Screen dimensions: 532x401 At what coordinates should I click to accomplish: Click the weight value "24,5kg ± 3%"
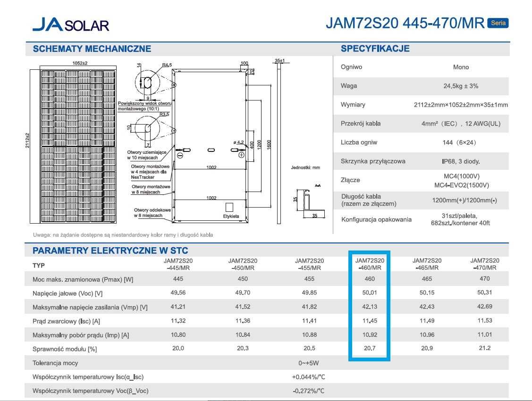coord(461,86)
